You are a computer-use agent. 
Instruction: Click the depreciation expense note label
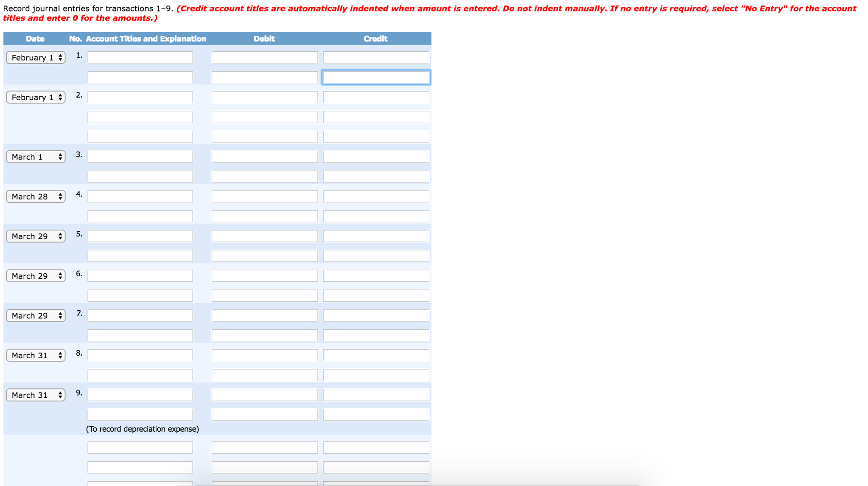coord(143,430)
